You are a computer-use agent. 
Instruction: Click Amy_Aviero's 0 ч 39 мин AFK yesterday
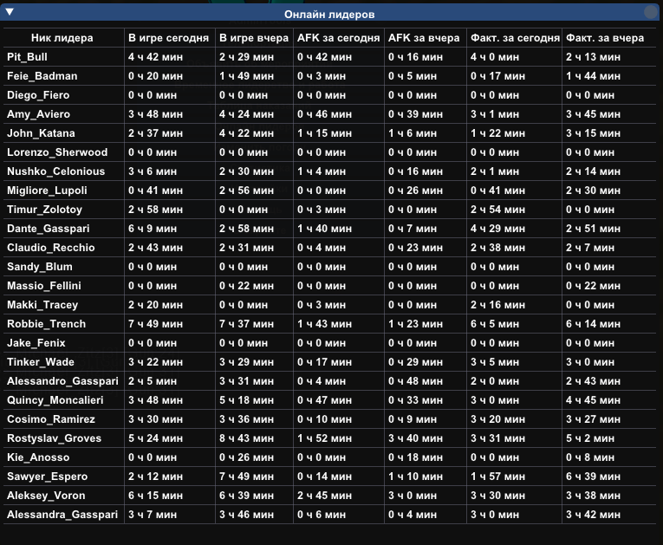point(415,114)
